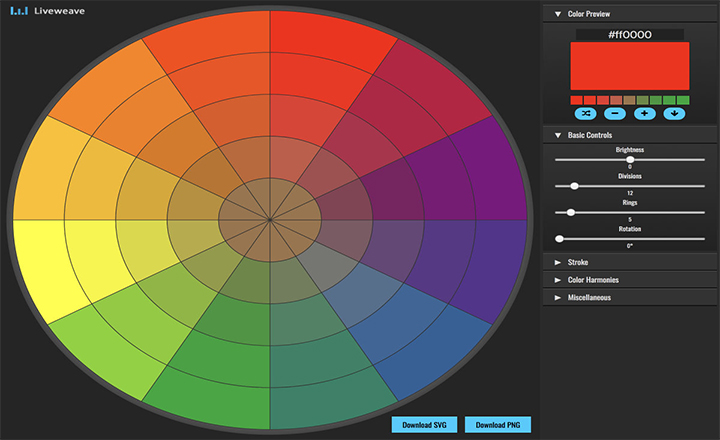720x440 pixels.
Task: Pick the outermost red-orange wheel segment
Action: point(211,39)
